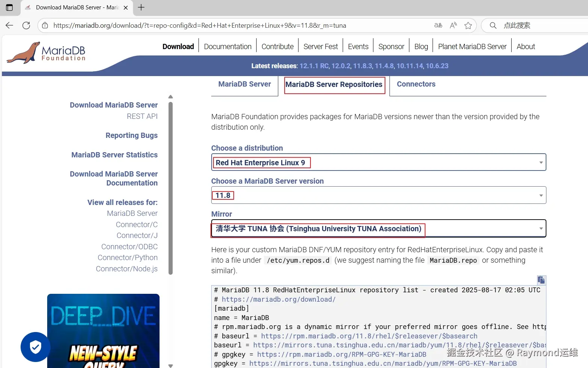Open the Connector/Python releases link

coord(128,257)
